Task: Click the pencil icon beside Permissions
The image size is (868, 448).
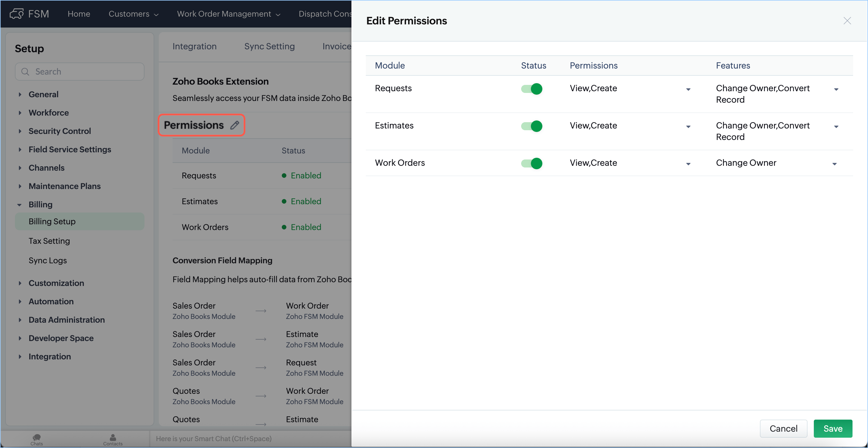Action: click(234, 125)
